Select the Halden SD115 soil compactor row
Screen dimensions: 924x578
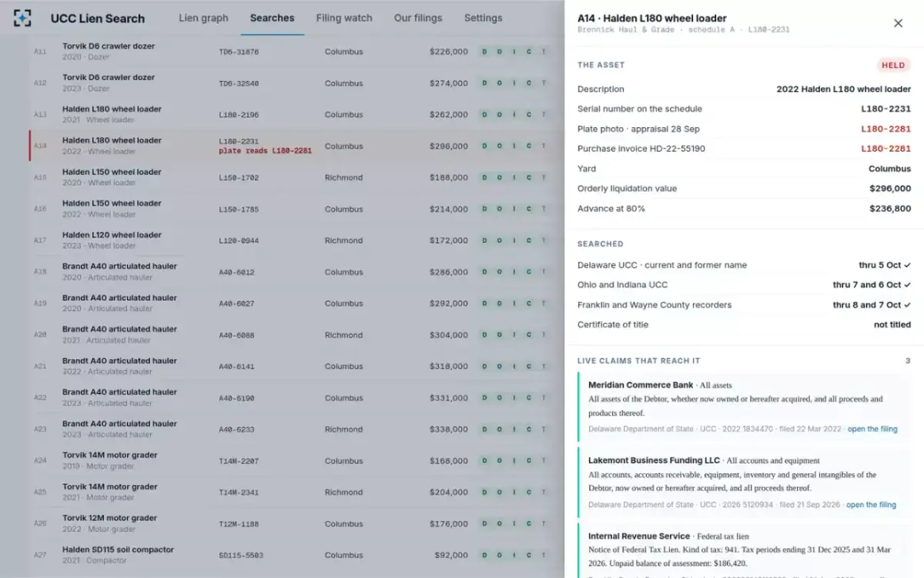(x=296, y=556)
